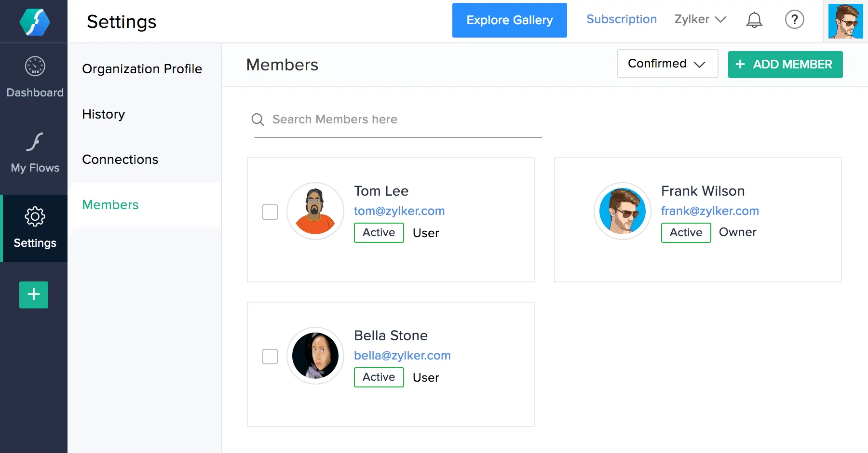The image size is (868, 453).
Task: Click the Tom Lee name
Action: click(381, 191)
